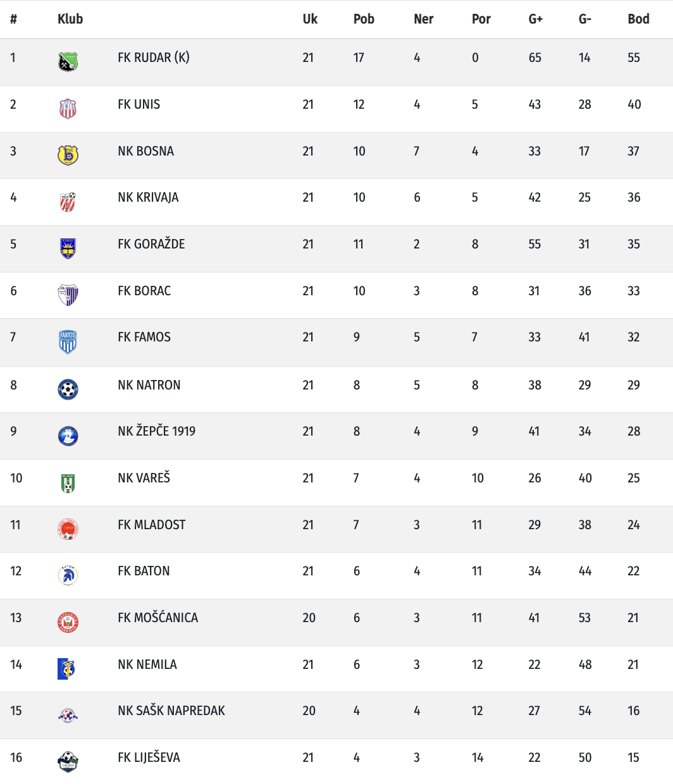Select the FK Mošćanica team name
This screenshot has height=784, width=673.
(x=157, y=618)
